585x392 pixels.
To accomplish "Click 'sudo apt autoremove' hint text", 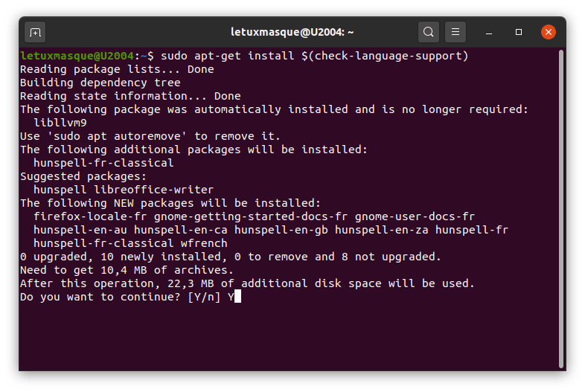I will tap(117, 136).
